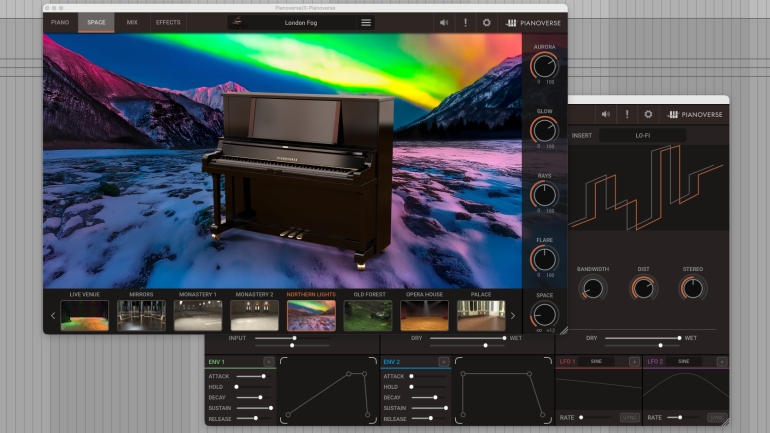Adjust the GLOW knob
Screen dimensions: 770x433
tap(544, 130)
